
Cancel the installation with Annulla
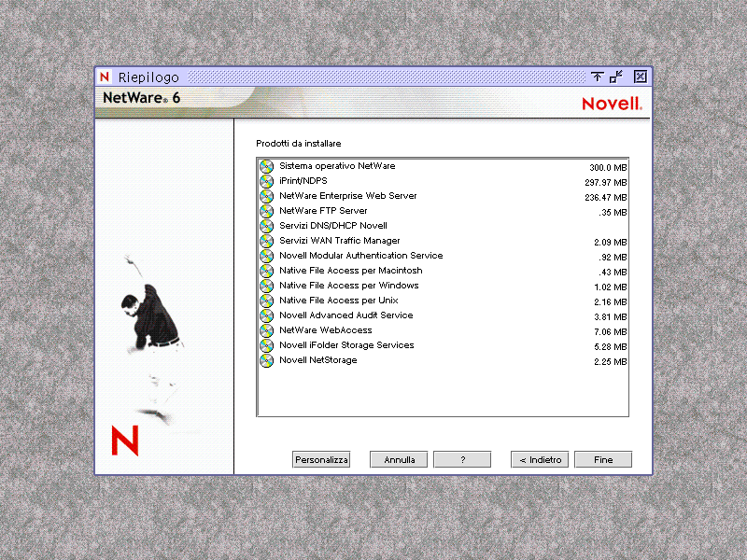coord(399,459)
